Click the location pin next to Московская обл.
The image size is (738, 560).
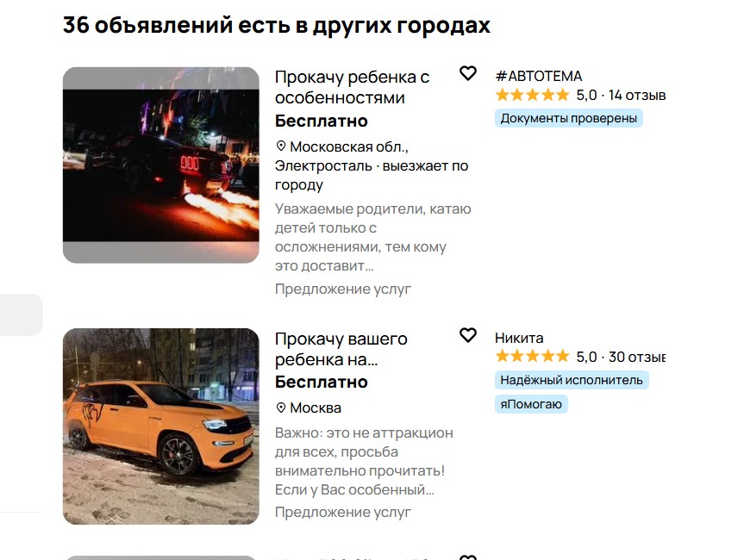point(281,146)
